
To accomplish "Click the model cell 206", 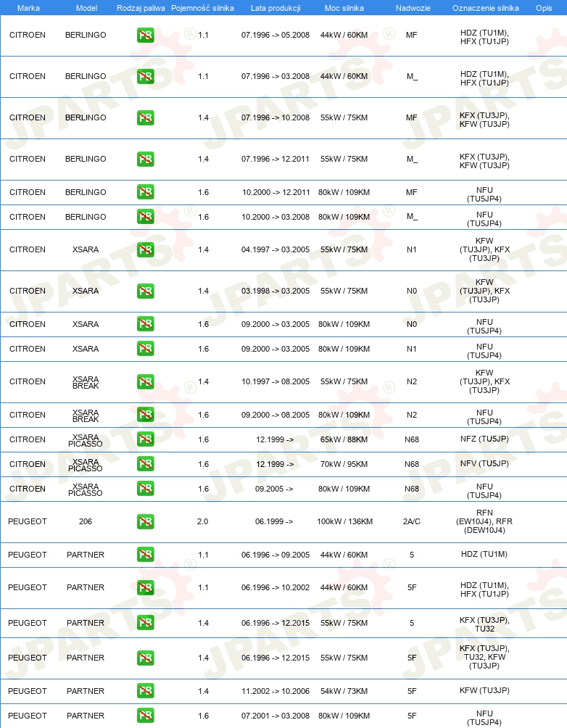I will 86,521.
